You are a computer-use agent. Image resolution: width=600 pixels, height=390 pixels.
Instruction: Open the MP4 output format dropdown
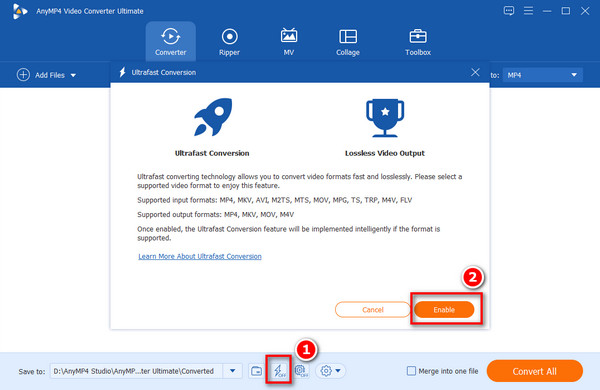point(543,75)
